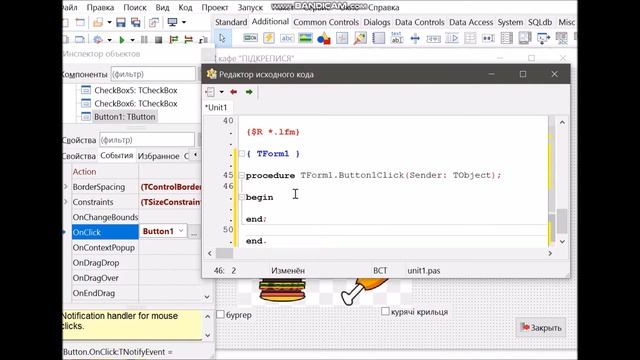The height and width of the screenshot is (360, 640).
Task: Click the Step Over debugger icon
Action: 189,40
